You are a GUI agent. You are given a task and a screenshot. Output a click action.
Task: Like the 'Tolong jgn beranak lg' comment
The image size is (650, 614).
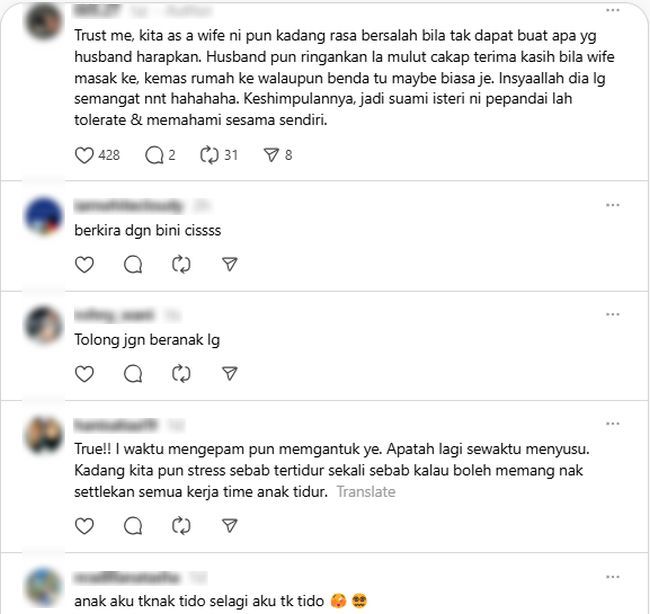(84, 374)
